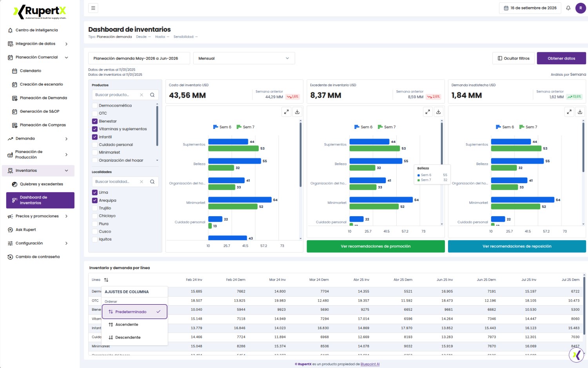The height and width of the screenshot is (368, 588).
Task: Download the Excedente de inventario chart
Action: pyautogui.click(x=439, y=112)
